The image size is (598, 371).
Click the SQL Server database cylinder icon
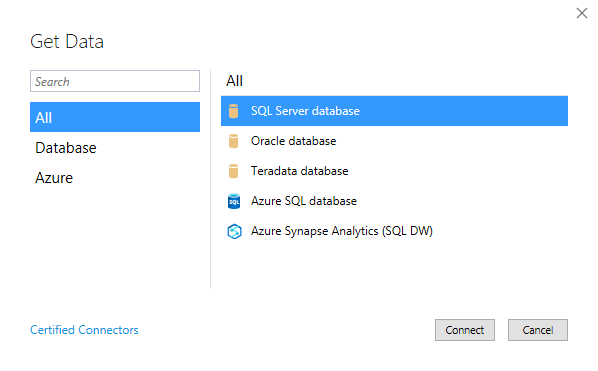(x=233, y=111)
